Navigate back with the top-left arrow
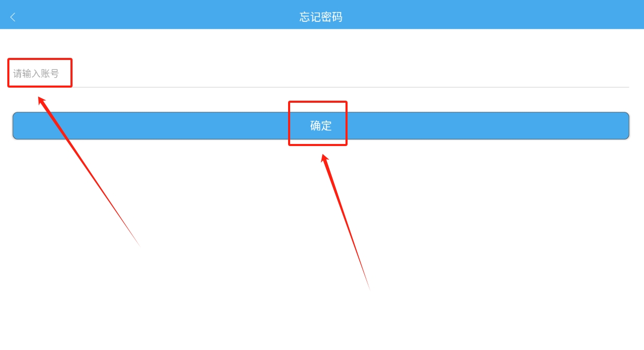Image resolution: width=644 pixels, height=350 pixels. 13,17
